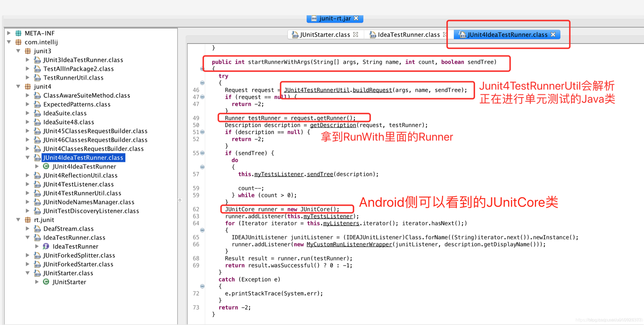644x325 pixels.
Task: Fold the do-while block in gutter
Action: [x=202, y=167]
